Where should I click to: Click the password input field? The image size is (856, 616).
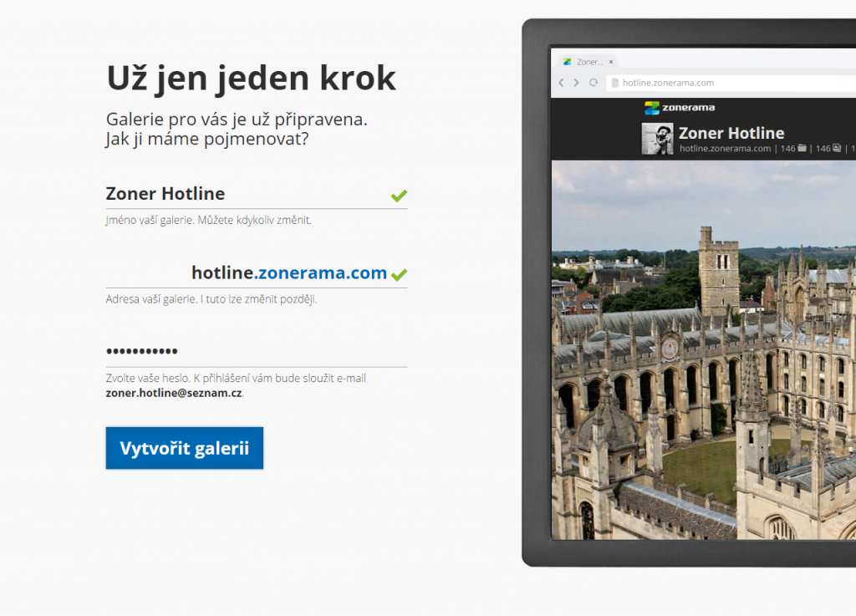(256, 351)
